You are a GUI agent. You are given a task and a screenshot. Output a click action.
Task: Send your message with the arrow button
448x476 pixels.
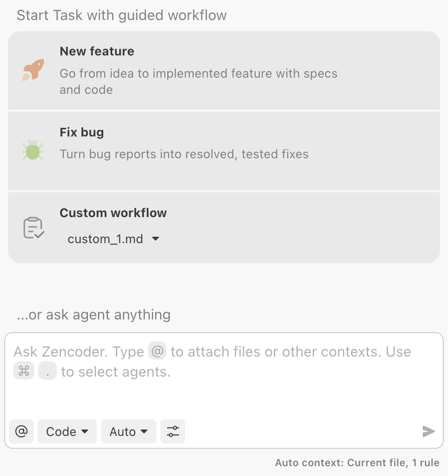pos(428,431)
